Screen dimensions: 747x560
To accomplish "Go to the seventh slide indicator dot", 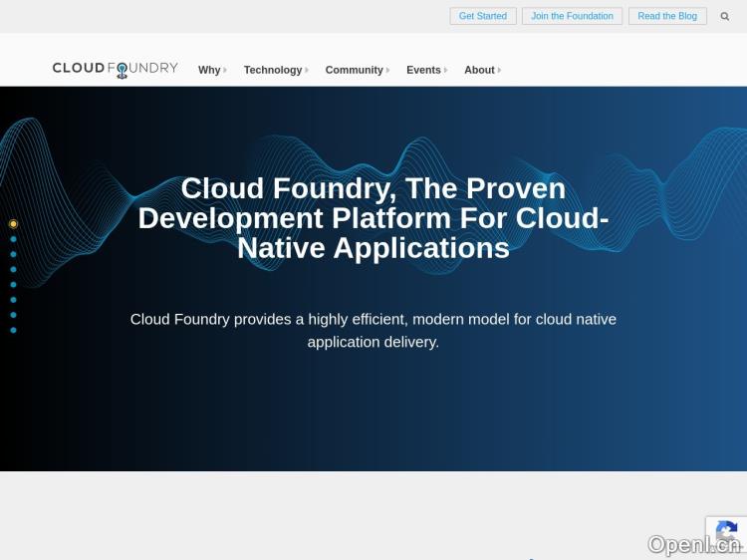I will [x=13, y=315].
